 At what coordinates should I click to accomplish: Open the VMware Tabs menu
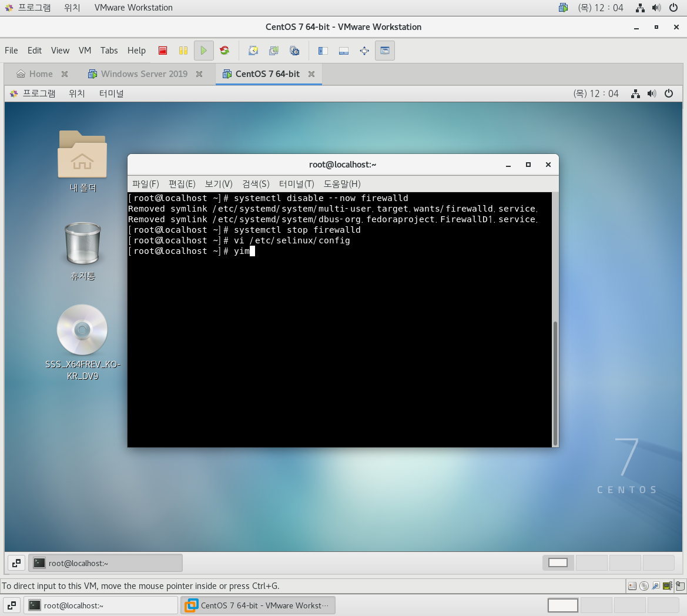(109, 51)
